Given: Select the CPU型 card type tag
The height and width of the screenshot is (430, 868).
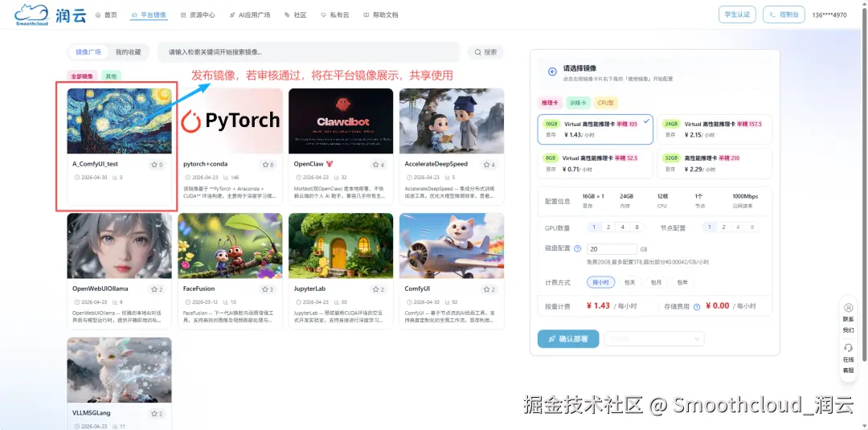Looking at the screenshot, I should click(x=606, y=102).
